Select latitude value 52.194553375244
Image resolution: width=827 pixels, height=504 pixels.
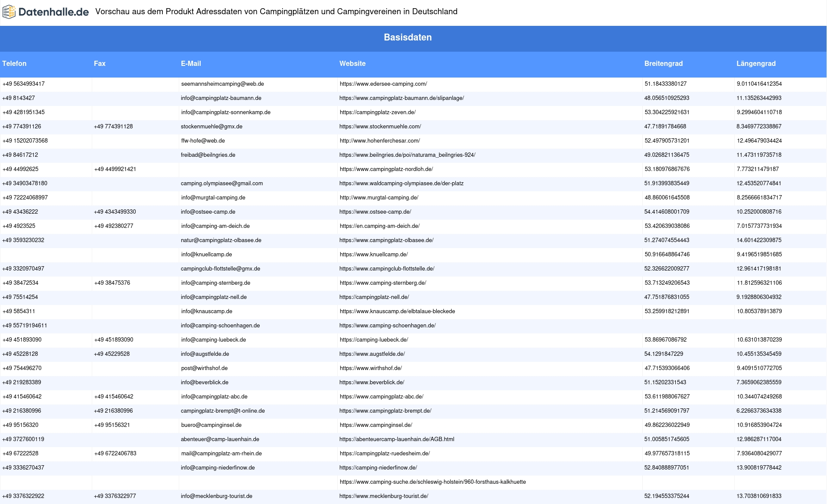[x=667, y=496]
